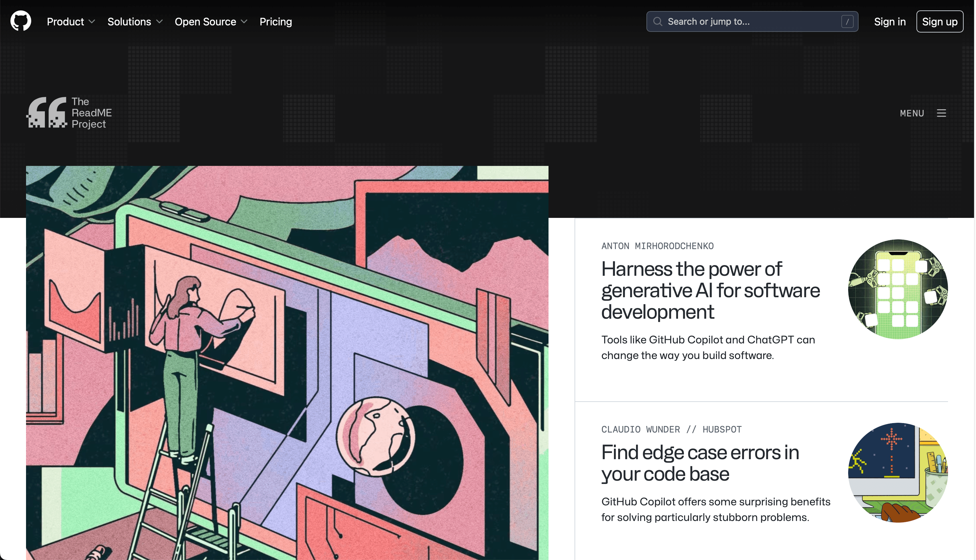The width and height of the screenshot is (976, 560).
Task: Click the Anton Mirhorodchenko author label
Action: (x=657, y=246)
